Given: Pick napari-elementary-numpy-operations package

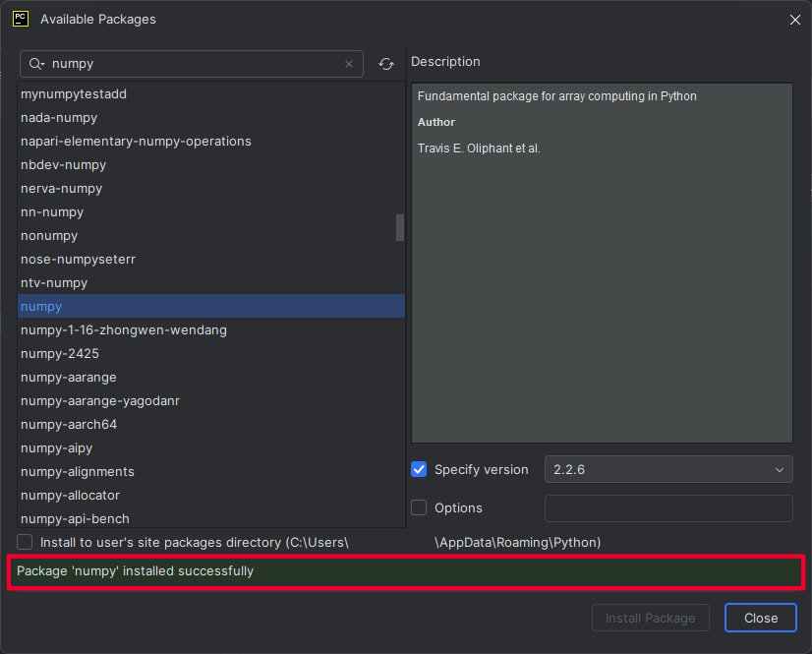Looking at the screenshot, I should click(136, 142).
